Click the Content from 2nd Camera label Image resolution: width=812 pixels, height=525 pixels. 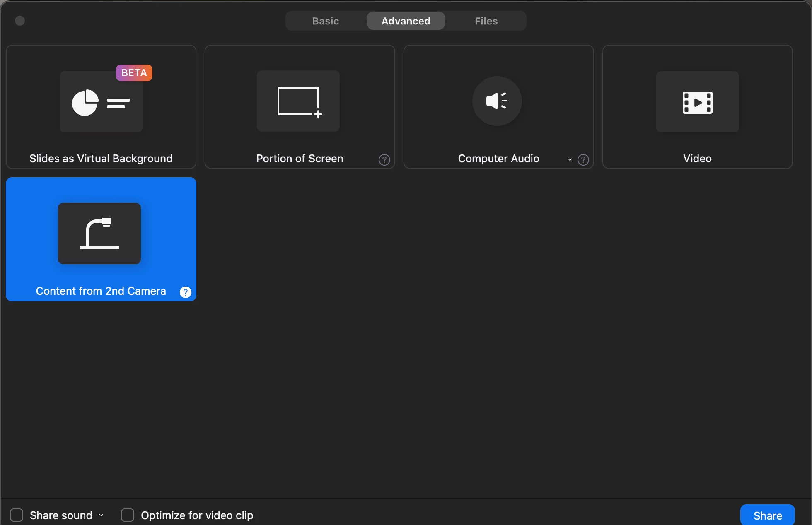coord(101,291)
